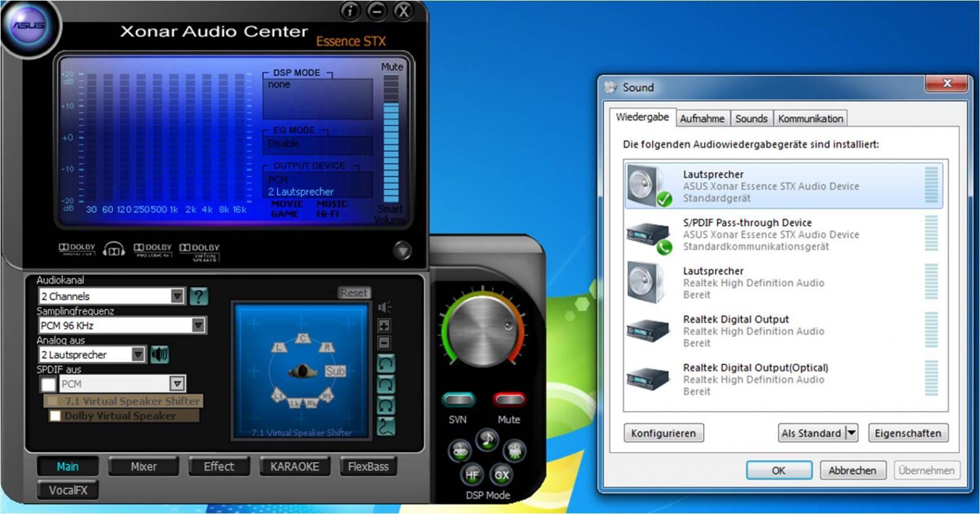
Task: Expand the Als Standard dropdown arrow
Action: pos(851,433)
